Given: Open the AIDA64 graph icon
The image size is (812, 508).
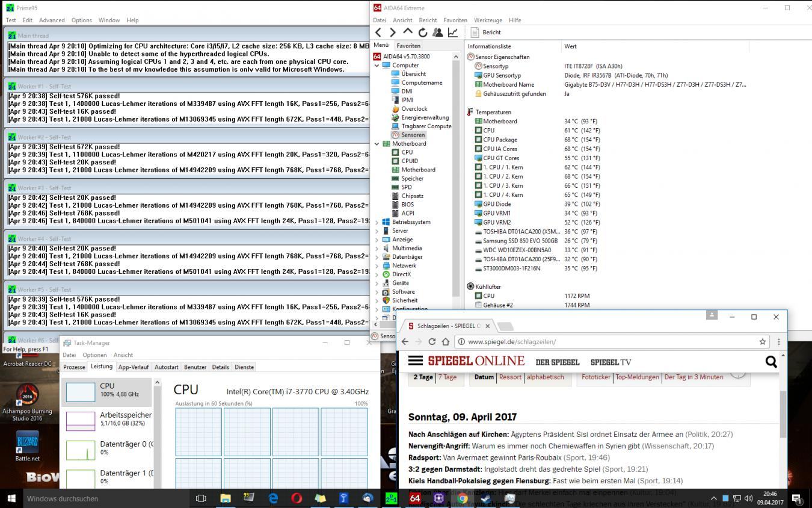Looking at the screenshot, I should (x=452, y=33).
